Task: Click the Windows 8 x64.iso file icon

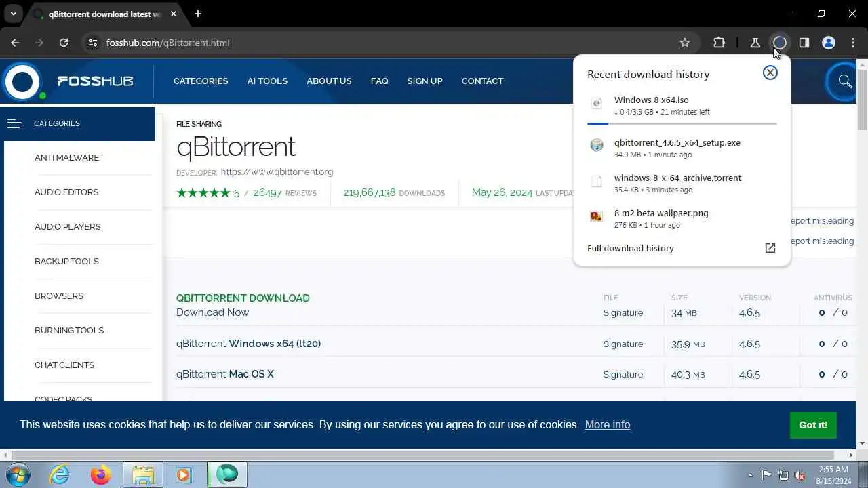Action: (597, 104)
